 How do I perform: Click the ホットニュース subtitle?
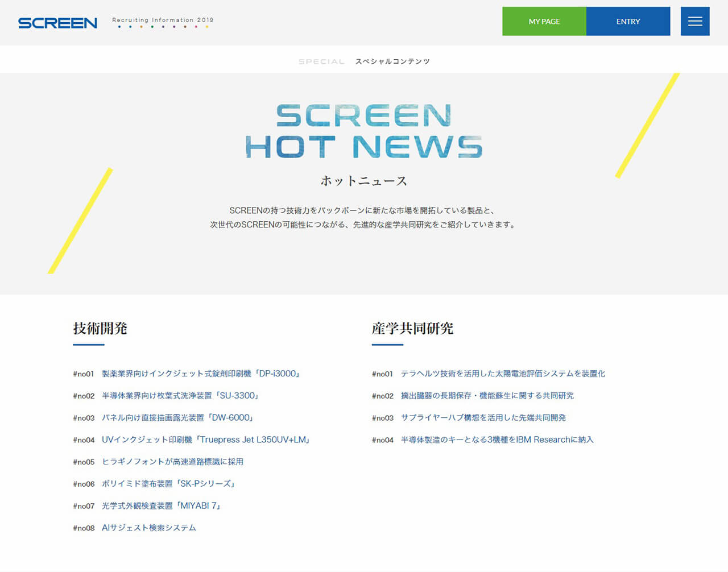[x=364, y=181]
